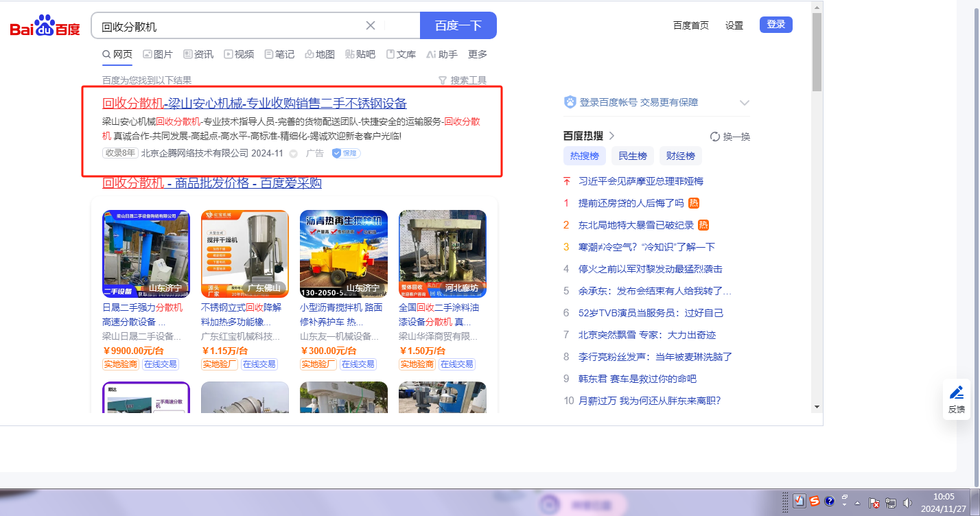Click the 保障 shield badge

click(x=346, y=153)
